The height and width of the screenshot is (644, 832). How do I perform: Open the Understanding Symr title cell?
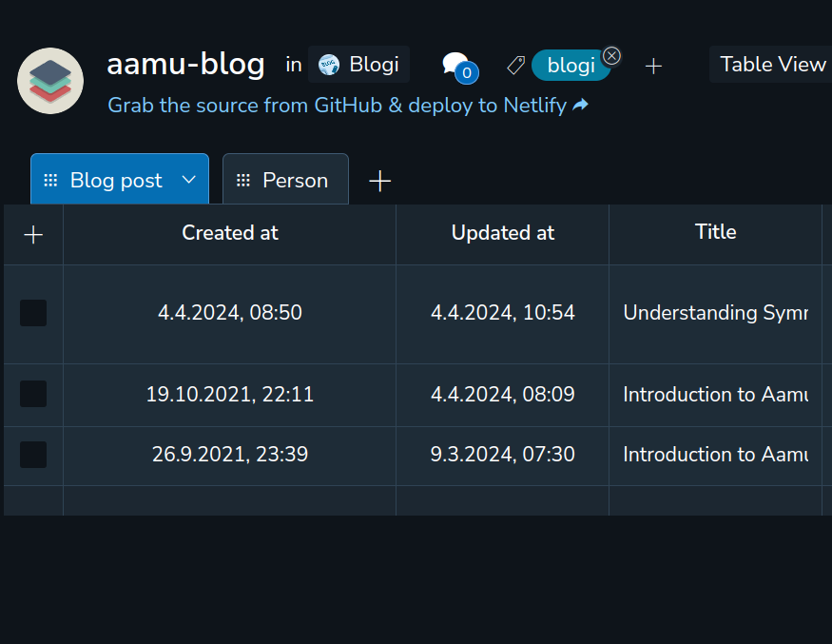click(715, 313)
